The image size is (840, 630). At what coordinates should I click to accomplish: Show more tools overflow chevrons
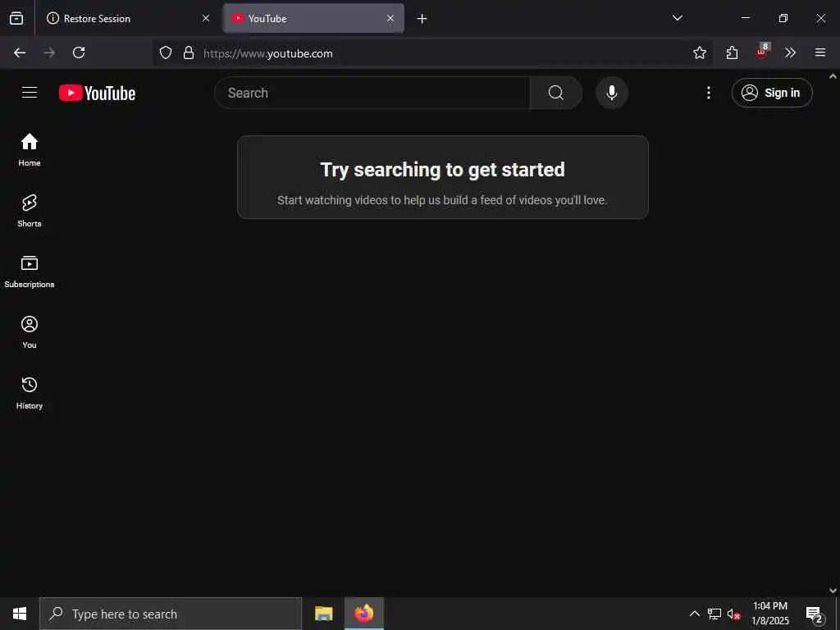click(790, 52)
